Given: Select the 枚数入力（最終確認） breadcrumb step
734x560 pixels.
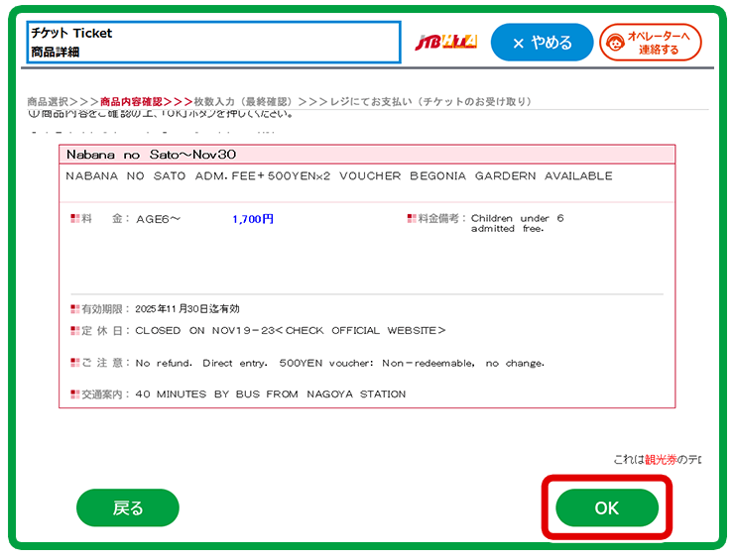Looking at the screenshot, I should pos(244,101).
